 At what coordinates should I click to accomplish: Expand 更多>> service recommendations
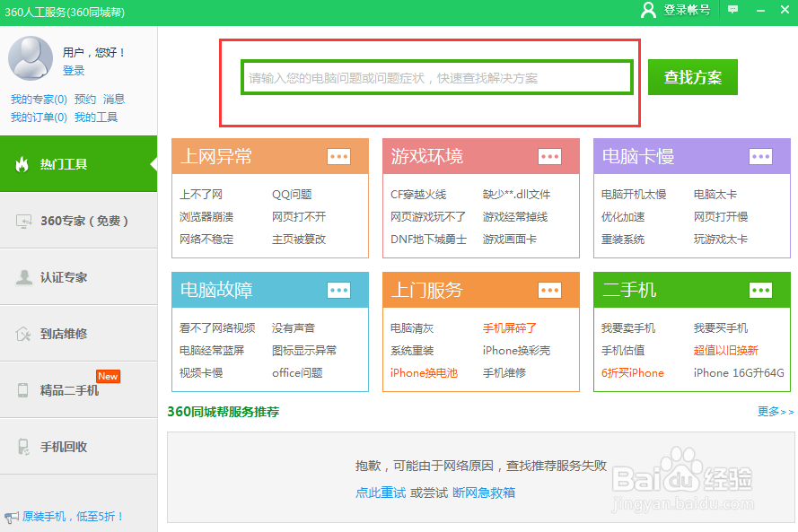click(x=776, y=412)
